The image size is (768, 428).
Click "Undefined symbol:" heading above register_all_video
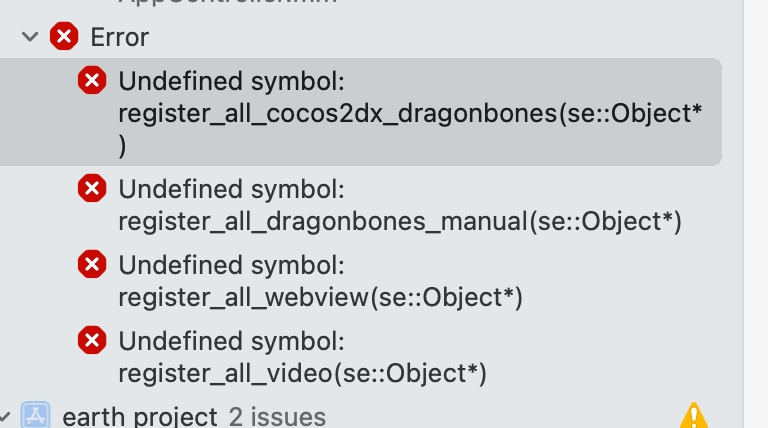click(231, 342)
